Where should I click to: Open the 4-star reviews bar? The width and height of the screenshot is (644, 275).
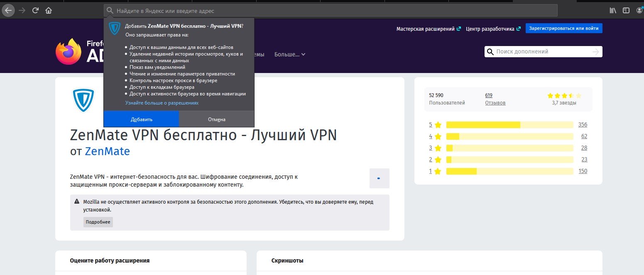509,136
